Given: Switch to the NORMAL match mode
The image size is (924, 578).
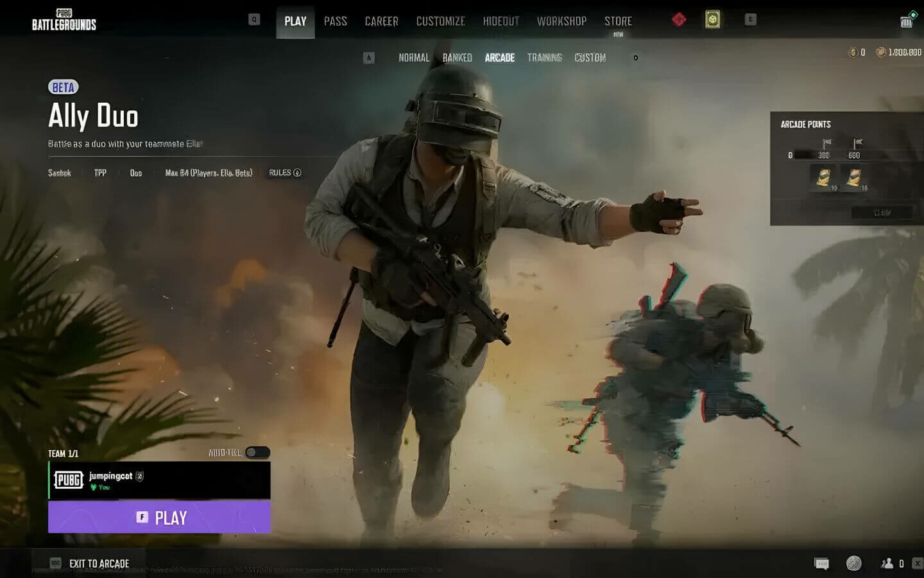Looking at the screenshot, I should pyautogui.click(x=414, y=58).
